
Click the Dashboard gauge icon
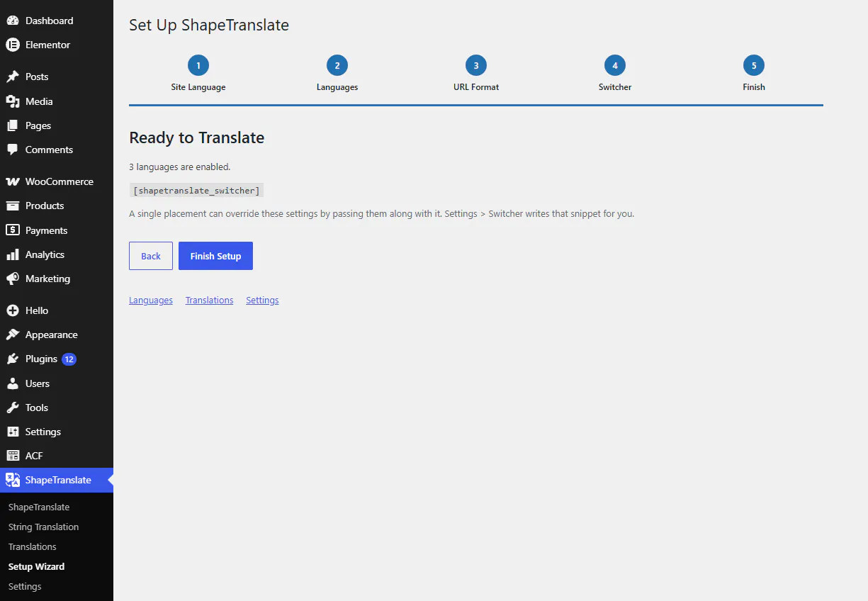pos(13,21)
